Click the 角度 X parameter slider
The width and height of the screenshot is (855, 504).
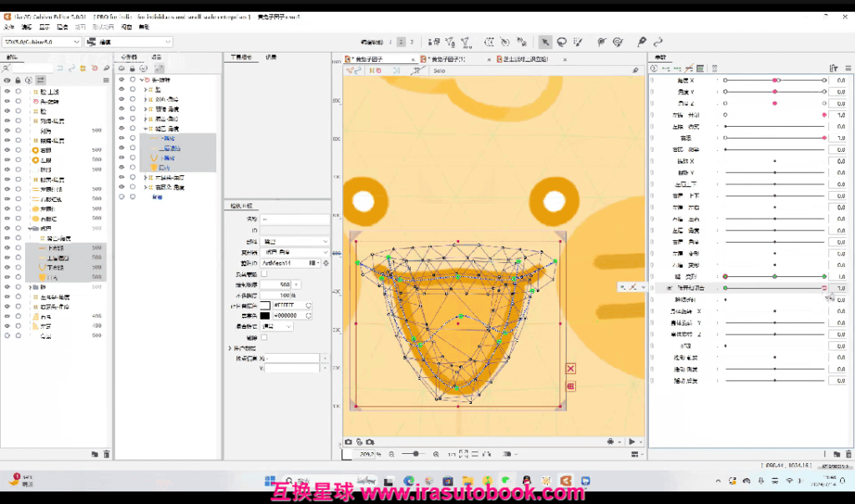coord(774,80)
